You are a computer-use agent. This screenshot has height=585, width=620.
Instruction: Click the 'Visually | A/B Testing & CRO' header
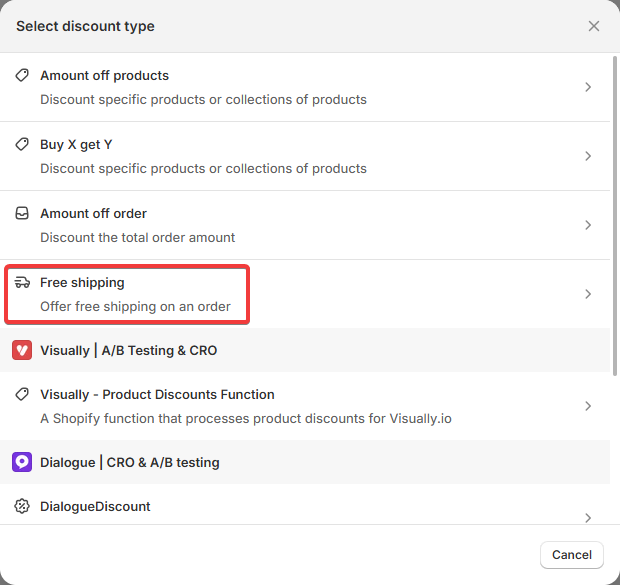click(129, 350)
